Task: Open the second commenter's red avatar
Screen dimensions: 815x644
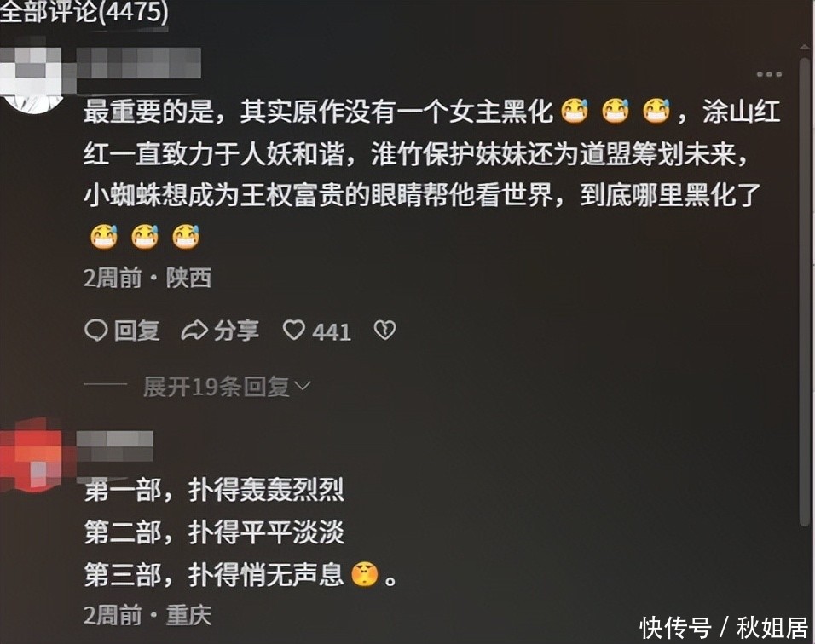Action: click(x=32, y=453)
